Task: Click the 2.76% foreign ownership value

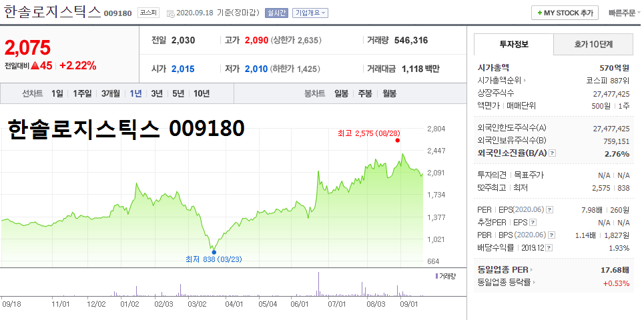Action: tap(617, 154)
